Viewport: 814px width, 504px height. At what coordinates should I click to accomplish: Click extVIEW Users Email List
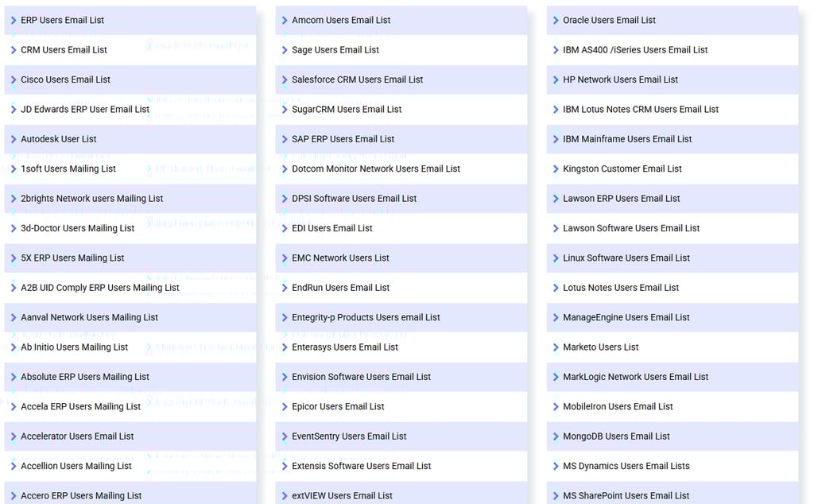click(342, 496)
